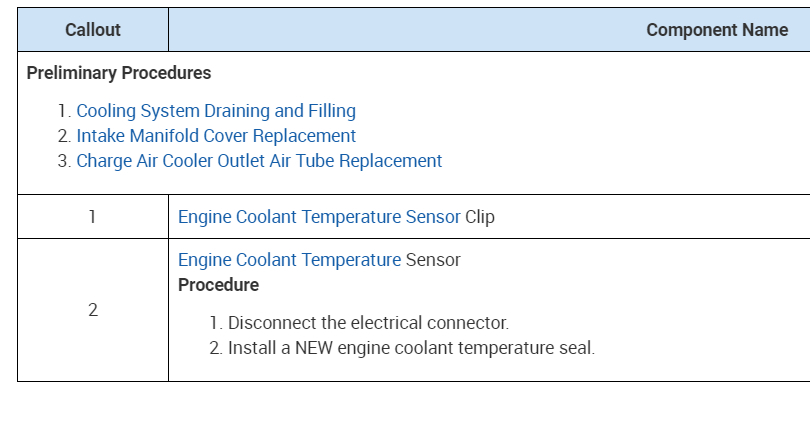
Task: Click callout number 2 cell
Action: 93,310
